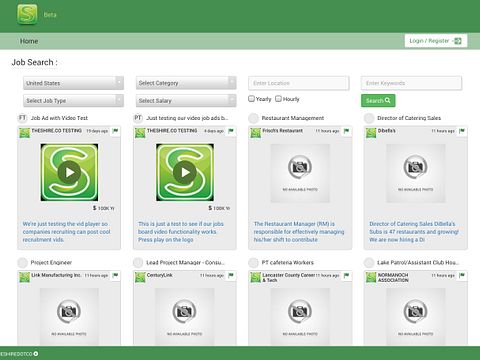The width and height of the screenshot is (480, 360).
Task: Click the round badge beside Project Engineer
Action: coord(22,263)
